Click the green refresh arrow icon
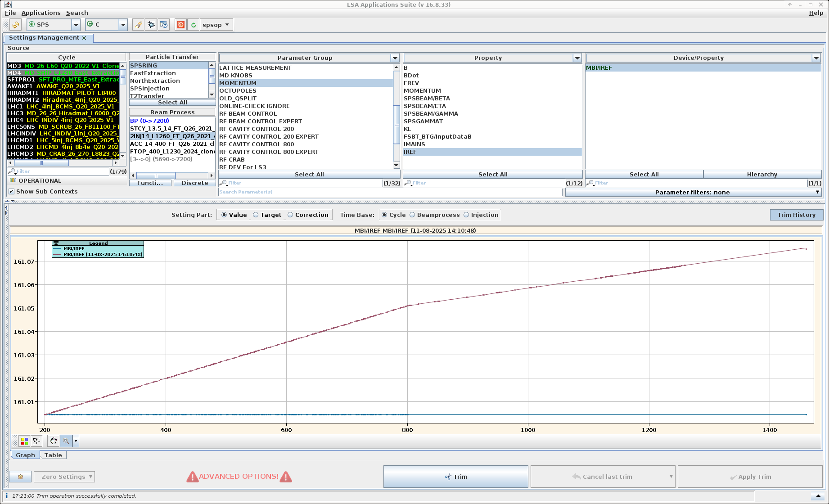829x504 pixels. pyautogui.click(x=194, y=25)
